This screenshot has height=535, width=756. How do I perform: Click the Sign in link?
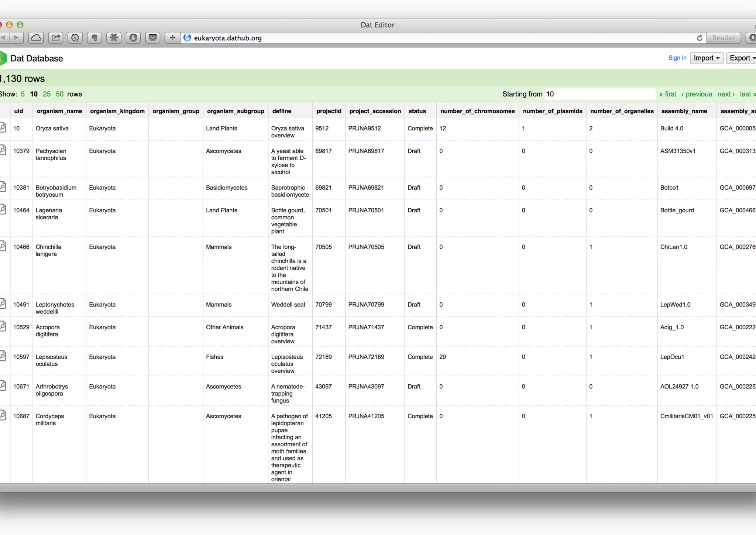coord(677,58)
